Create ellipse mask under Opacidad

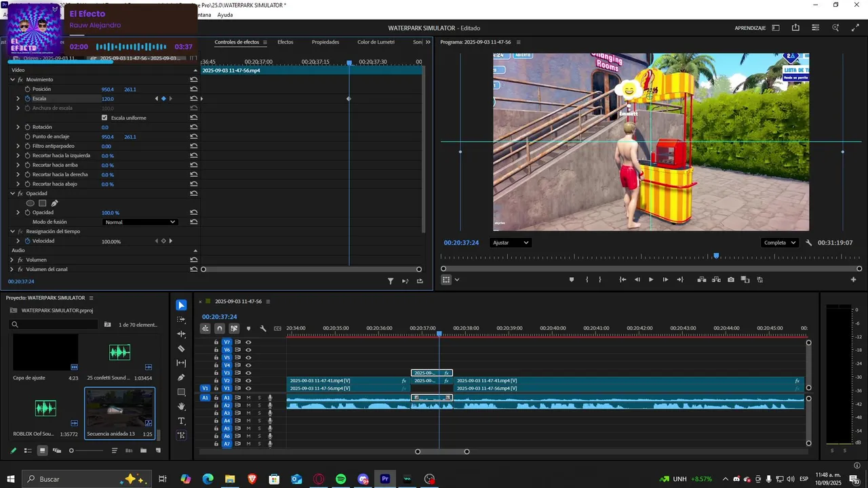pos(30,203)
